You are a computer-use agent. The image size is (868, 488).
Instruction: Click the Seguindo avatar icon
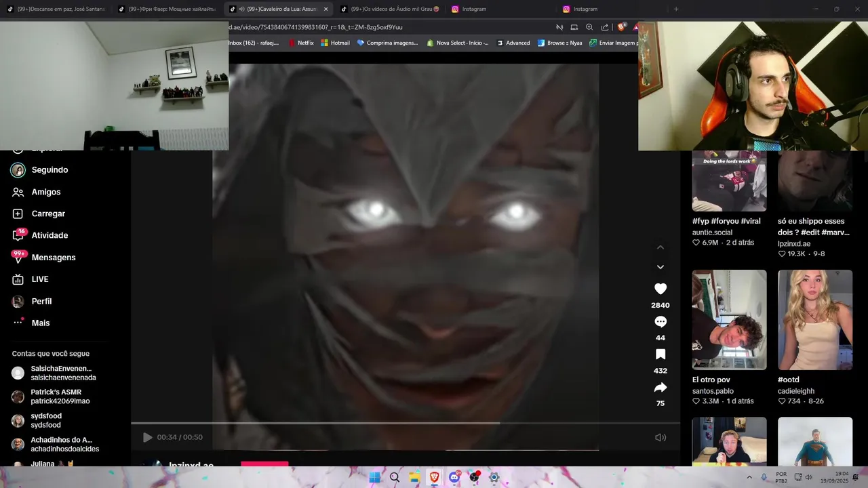18,170
